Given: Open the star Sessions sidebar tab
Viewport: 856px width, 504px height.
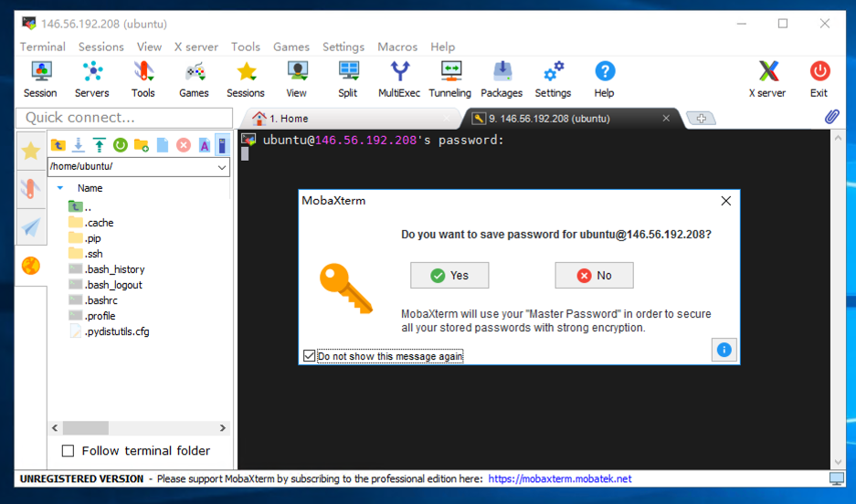Looking at the screenshot, I should point(31,151).
